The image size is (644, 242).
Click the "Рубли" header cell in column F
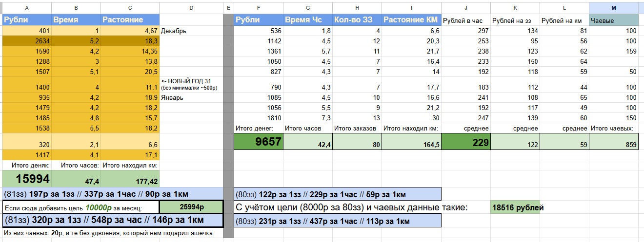coord(259,20)
